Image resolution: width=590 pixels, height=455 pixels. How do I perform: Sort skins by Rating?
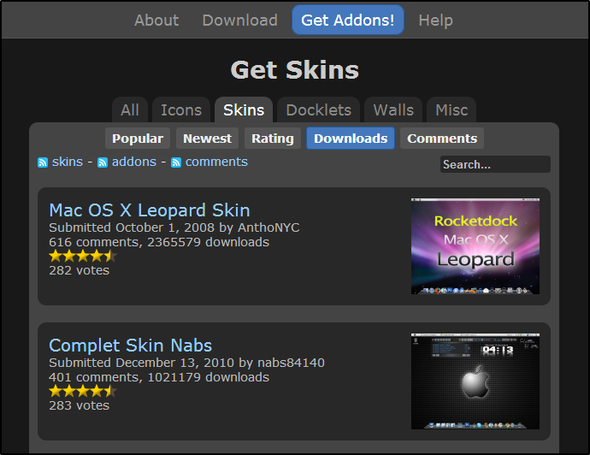[272, 138]
